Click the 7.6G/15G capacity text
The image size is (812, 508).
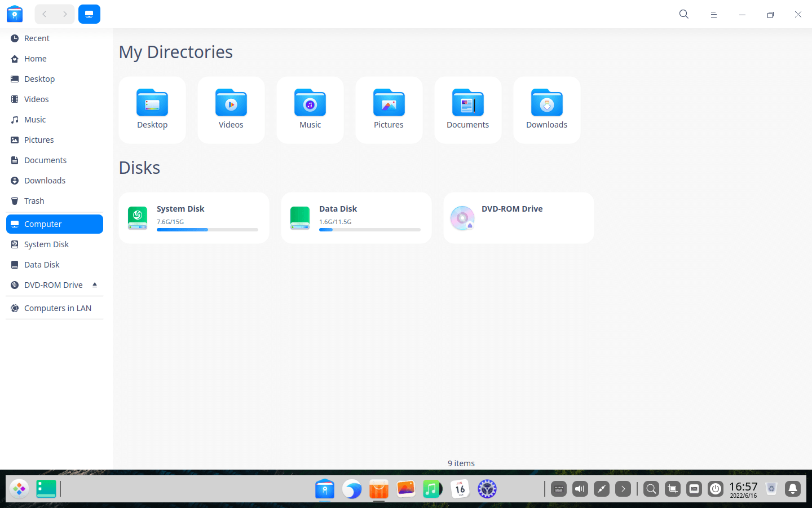(170, 222)
